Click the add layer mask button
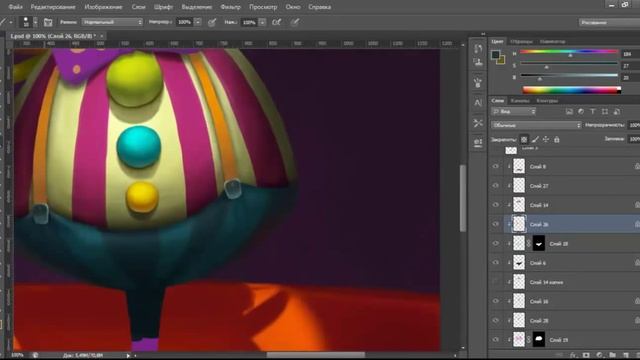This screenshot has height=360, width=640. click(586, 355)
